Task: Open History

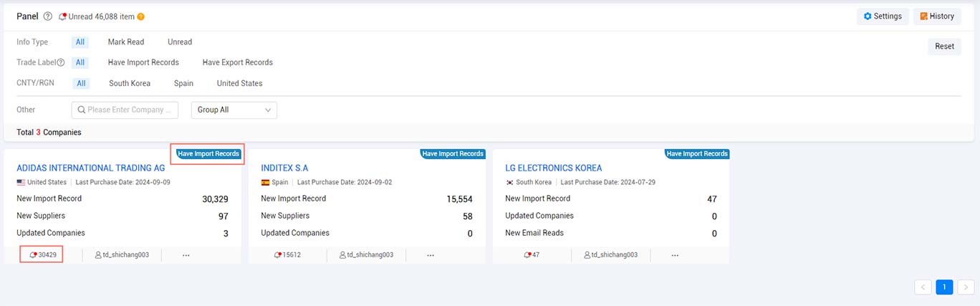Action: (937, 16)
